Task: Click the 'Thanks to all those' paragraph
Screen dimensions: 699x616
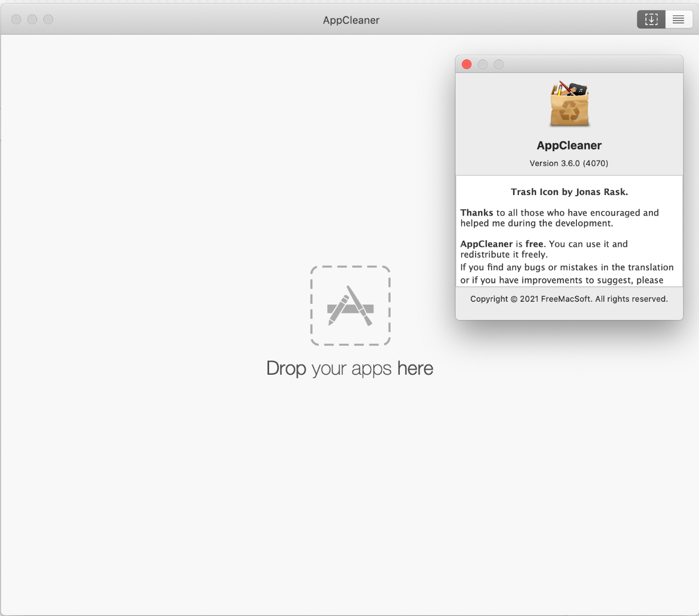Action: [559, 218]
